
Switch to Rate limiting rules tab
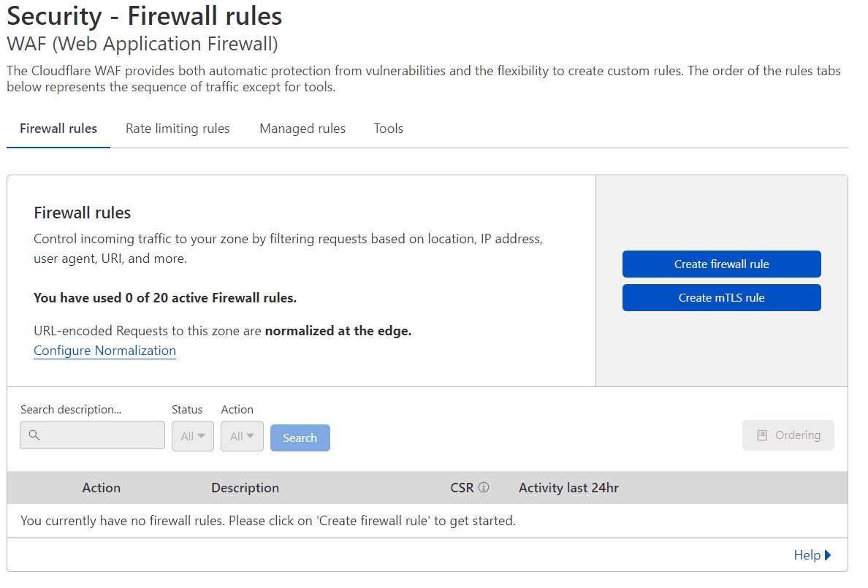coord(178,129)
